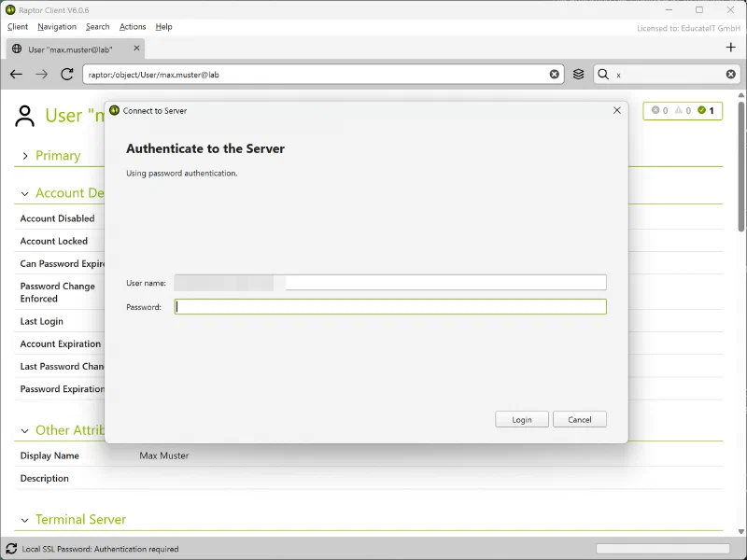This screenshot has height=560, width=747.
Task: Clear the raptor address bar
Action: [554, 75]
